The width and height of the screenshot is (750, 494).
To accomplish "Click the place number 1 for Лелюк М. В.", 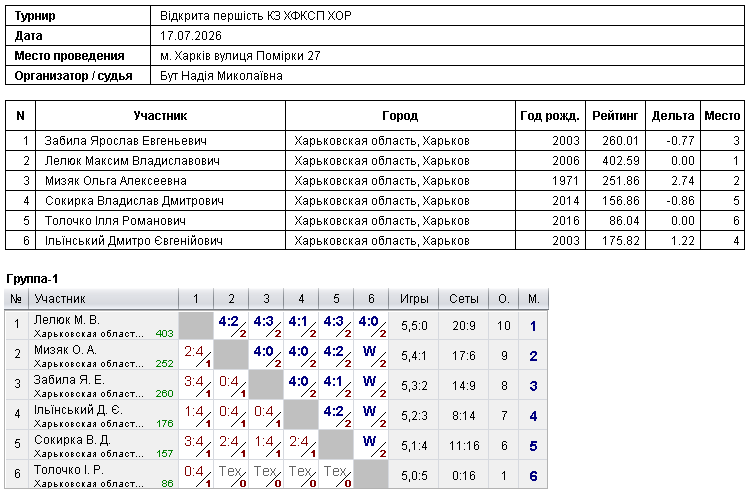I will click(x=533, y=326).
